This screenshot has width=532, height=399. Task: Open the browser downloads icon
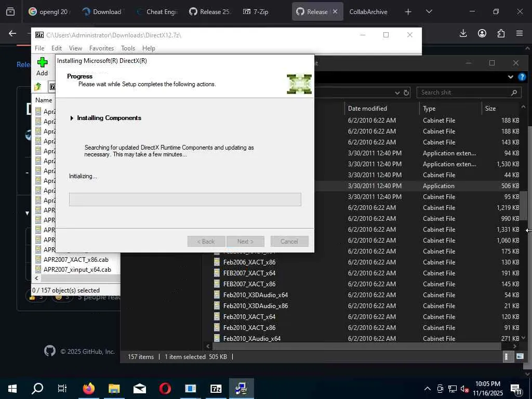(463, 33)
